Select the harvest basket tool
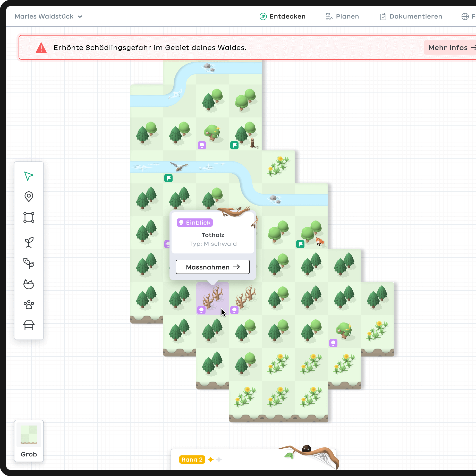Screen dimensions: 476x476 pos(29,284)
